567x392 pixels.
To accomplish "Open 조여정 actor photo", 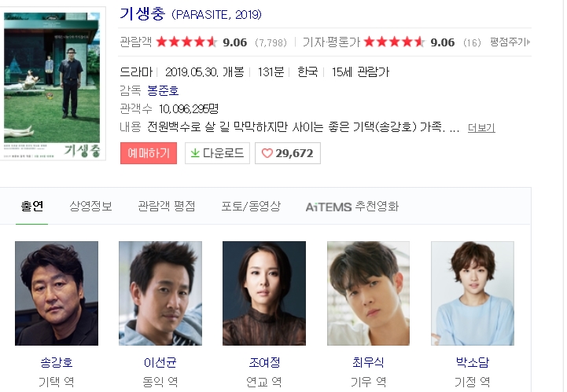I will point(264,293).
